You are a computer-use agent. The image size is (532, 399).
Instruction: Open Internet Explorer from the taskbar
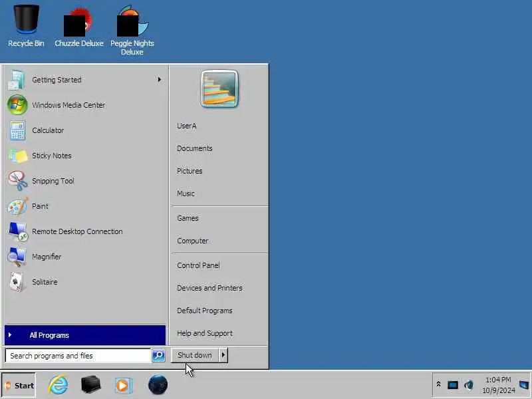click(x=58, y=385)
